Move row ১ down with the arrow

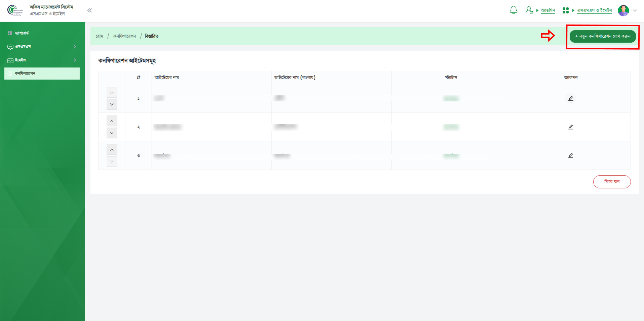pyautogui.click(x=112, y=104)
